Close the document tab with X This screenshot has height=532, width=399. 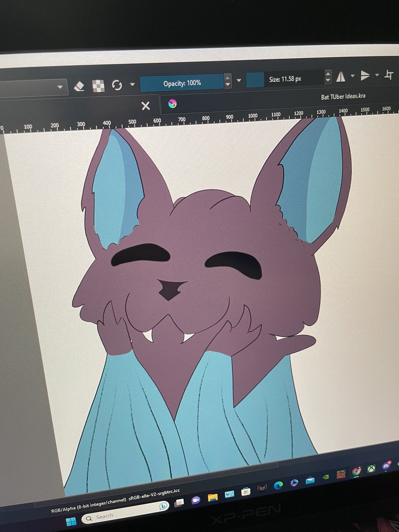pyautogui.click(x=145, y=106)
